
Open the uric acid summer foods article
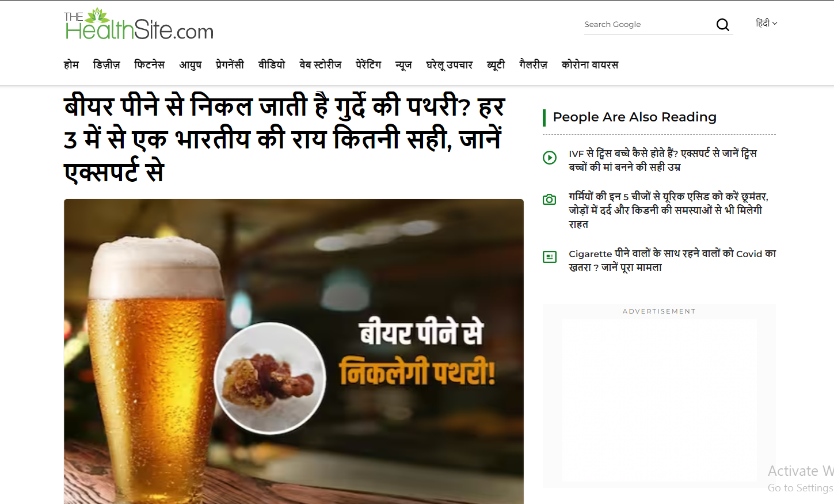point(668,210)
